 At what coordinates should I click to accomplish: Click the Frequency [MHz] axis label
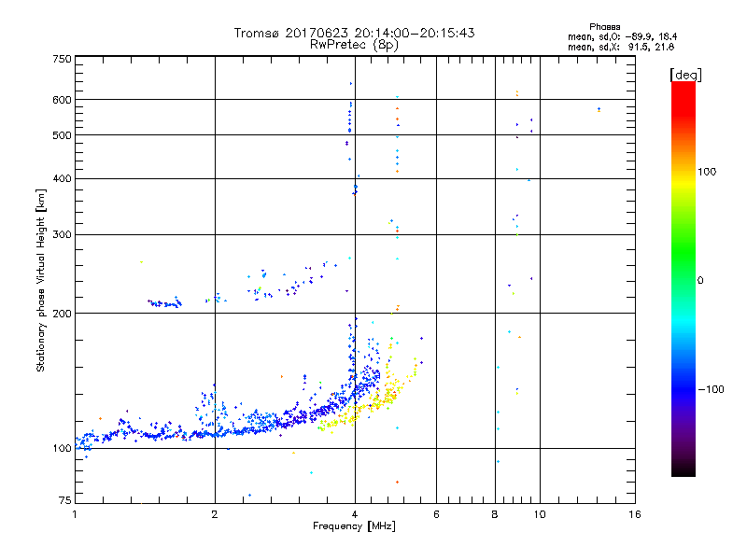354,527
